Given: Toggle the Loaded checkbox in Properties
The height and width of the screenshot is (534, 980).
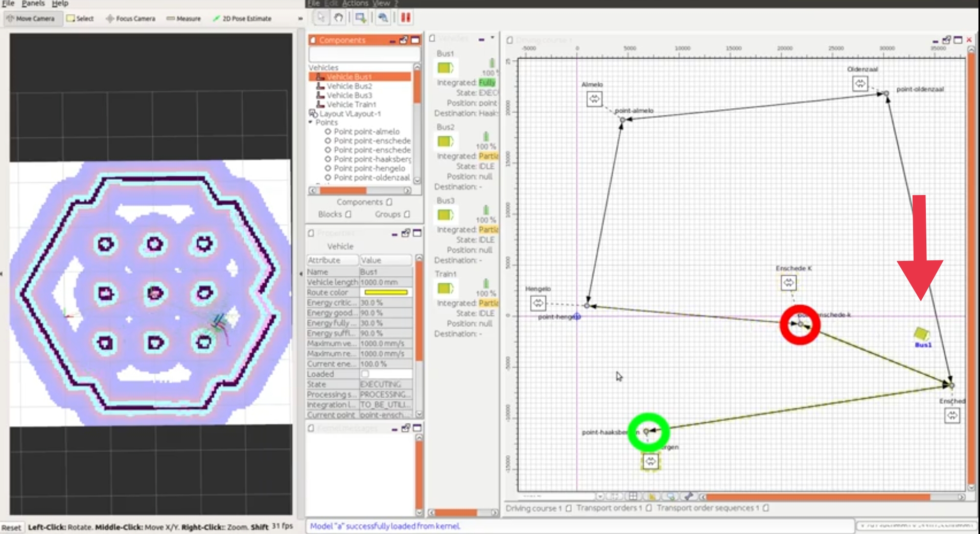Looking at the screenshot, I should [365, 374].
